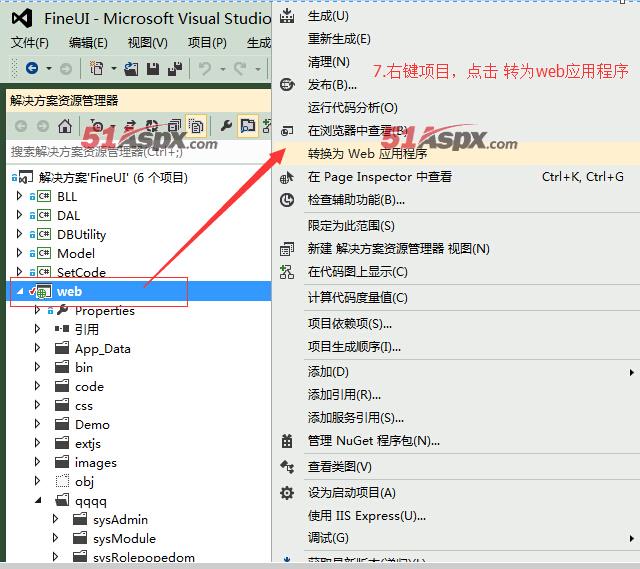Expand the BLL project node
This screenshot has height=569, width=640.
[19, 196]
